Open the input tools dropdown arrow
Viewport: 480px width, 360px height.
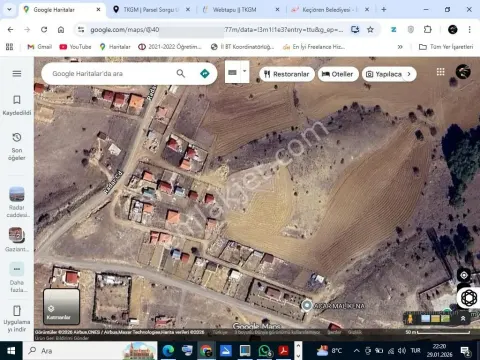pos(245,71)
